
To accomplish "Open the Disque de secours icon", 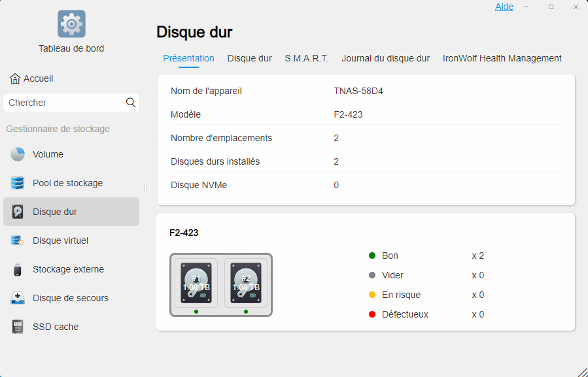I will 18,298.
